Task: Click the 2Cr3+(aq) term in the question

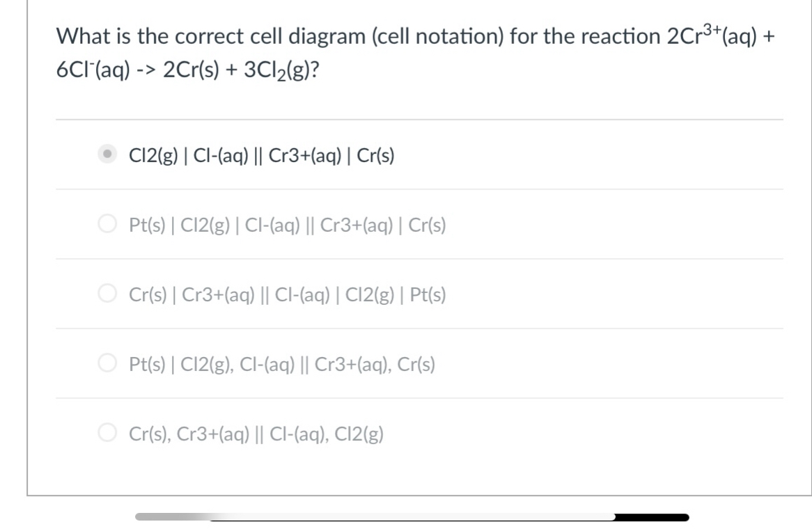Action: (712, 34)
